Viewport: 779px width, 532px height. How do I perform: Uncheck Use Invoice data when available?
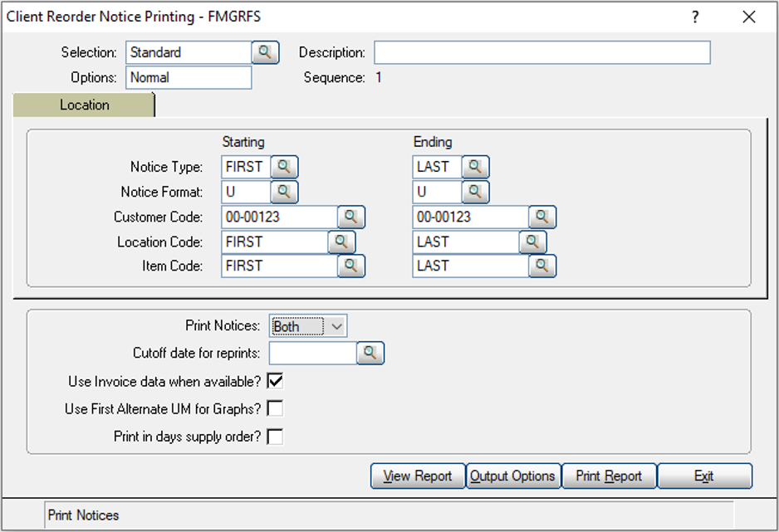tap(275, 381)
